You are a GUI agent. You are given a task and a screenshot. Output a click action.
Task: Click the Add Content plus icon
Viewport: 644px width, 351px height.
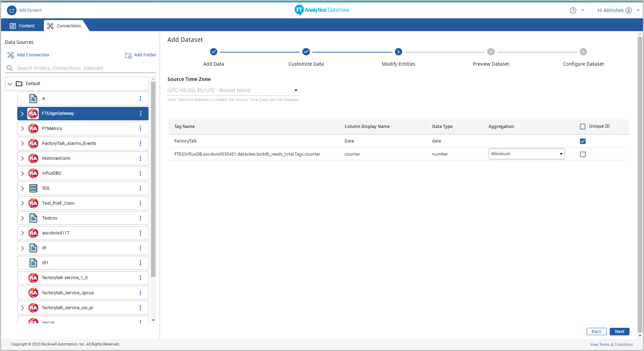pos(12,10)
